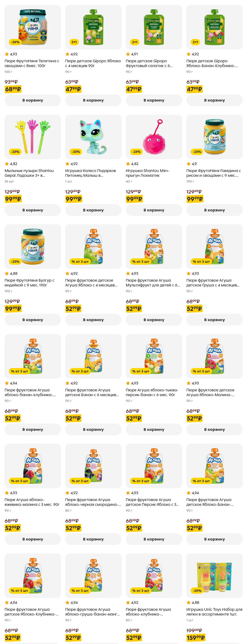250x644 pixels.
Task: Open the 'Пюре ФрутоНяня Говядина с рисом' title link
Action: click(213, 173)
